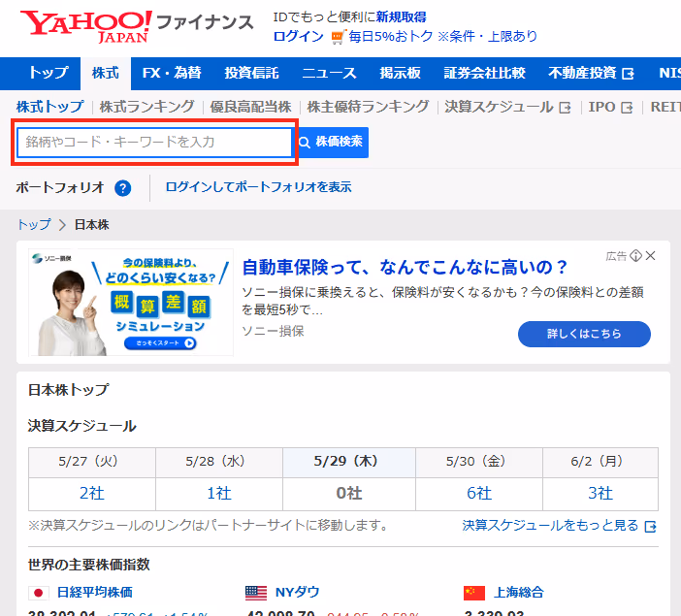This screenshot has height=616, width=681.
Task: Click the China flag icon next to 上海総合
Action: [473, 593]
